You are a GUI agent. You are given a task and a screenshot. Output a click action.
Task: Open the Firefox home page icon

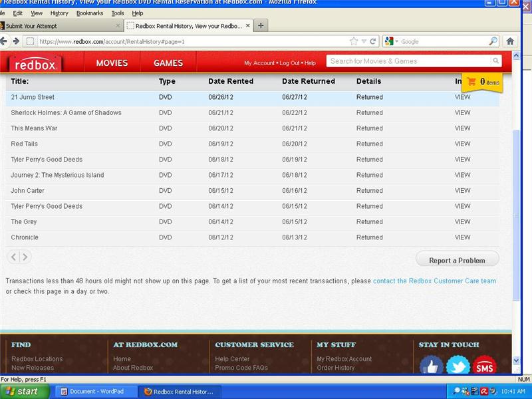click(510, 41)
